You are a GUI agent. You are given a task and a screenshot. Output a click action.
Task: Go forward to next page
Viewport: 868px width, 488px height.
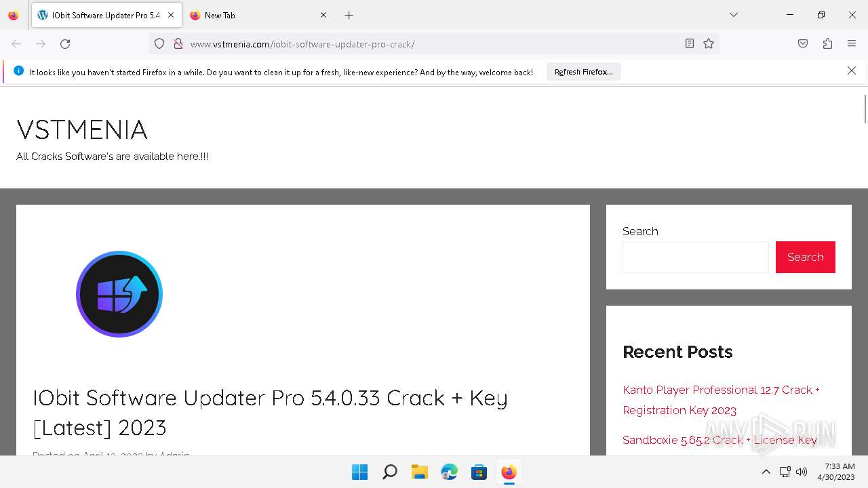click(41, 44)
